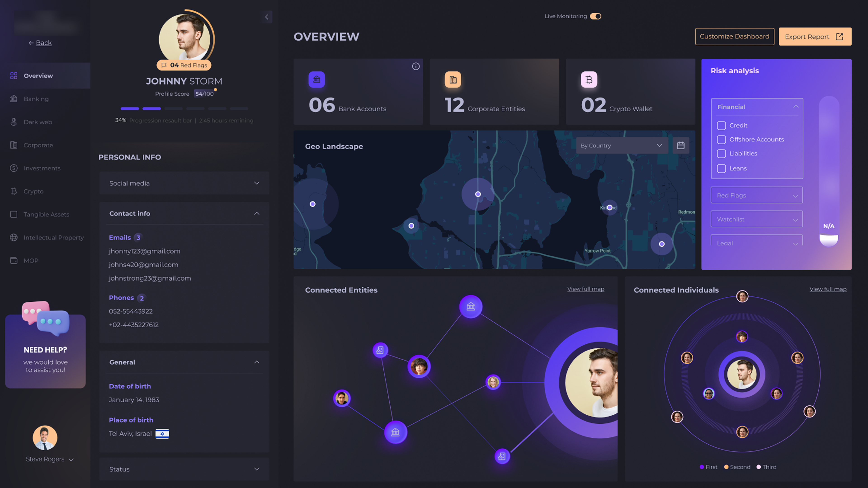This screenshot has width=868, height=488.
Task: Open the Red Flags dropdown
Action: click(757, 195)
